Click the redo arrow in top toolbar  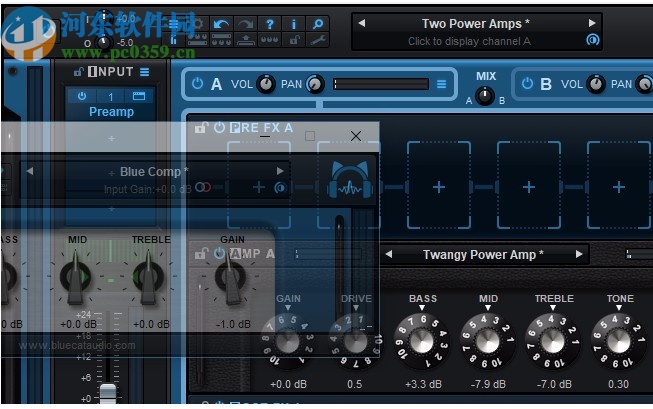pos(246,24)
